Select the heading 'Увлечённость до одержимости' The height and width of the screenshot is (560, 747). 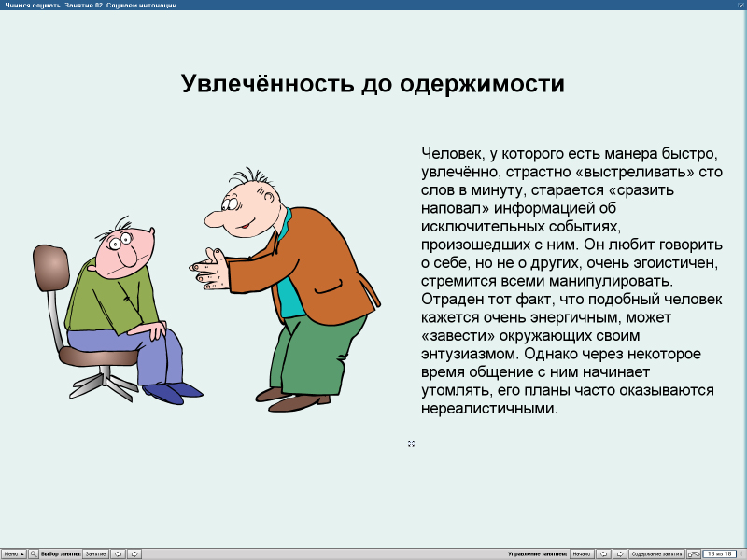373,83
